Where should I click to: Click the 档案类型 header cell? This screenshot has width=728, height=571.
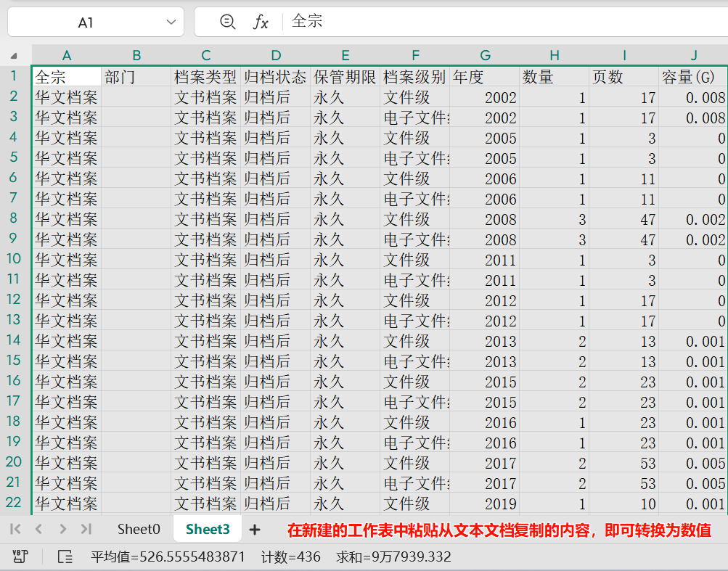[x=205, y=77]
